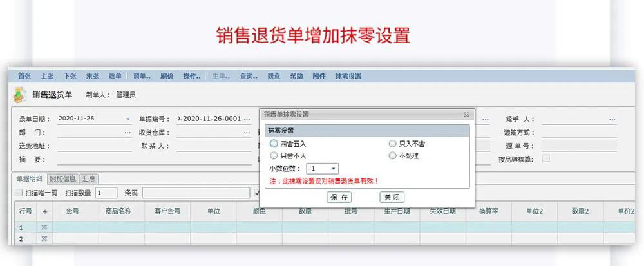Expand the 小数位数 dropdown
Image resolution: width=644 pixels, height=266 pixels.
click(x=333, y=169)
